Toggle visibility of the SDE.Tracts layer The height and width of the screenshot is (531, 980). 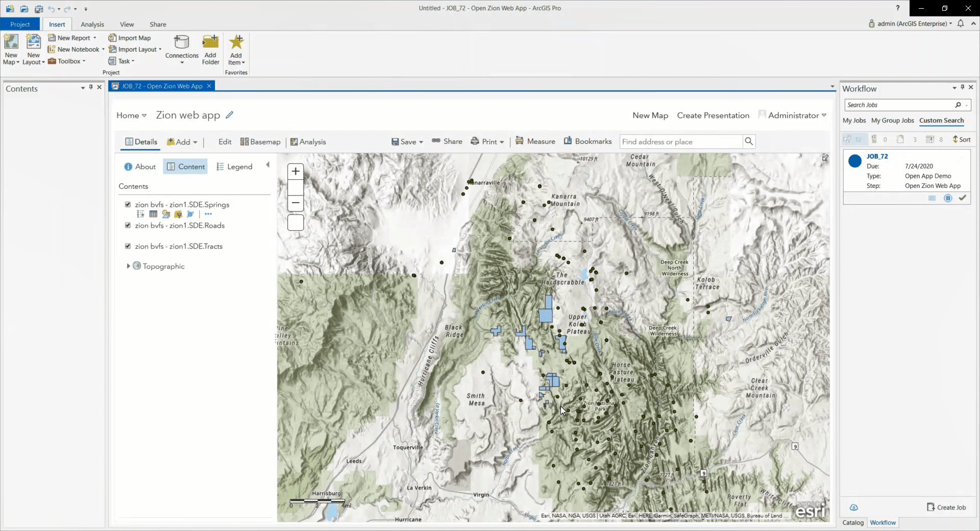click(128, 246)
